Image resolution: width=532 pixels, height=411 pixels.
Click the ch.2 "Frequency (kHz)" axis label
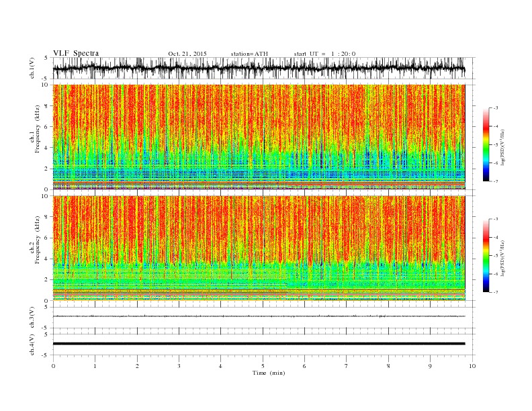(38, 240)
